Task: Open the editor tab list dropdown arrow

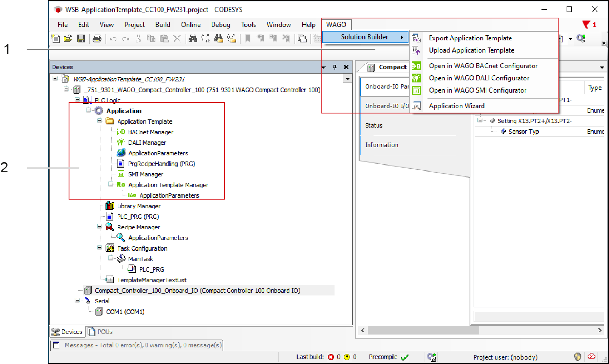Action: click(602, 67)
